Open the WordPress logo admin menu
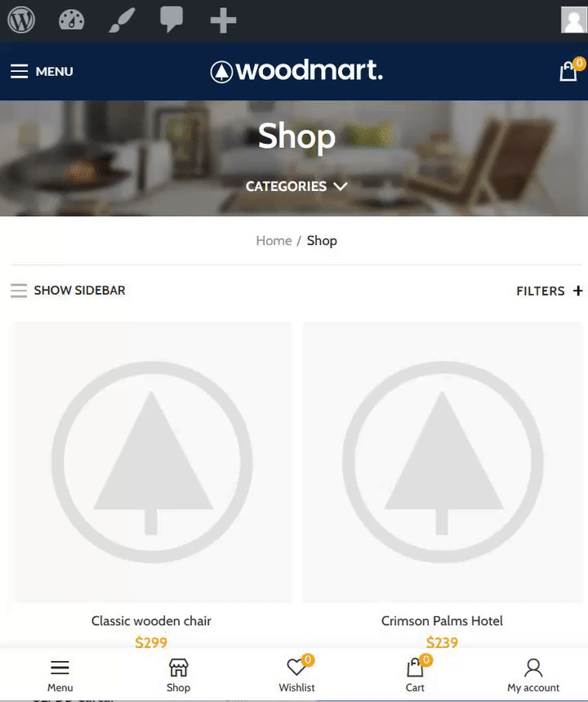Screen dimensions: 588x702 [x=21, y=20]
